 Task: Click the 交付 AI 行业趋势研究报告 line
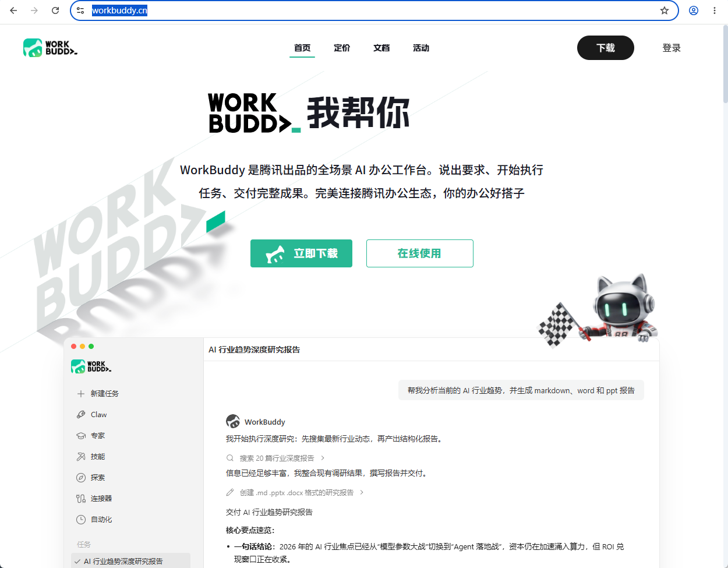[269, 512]
